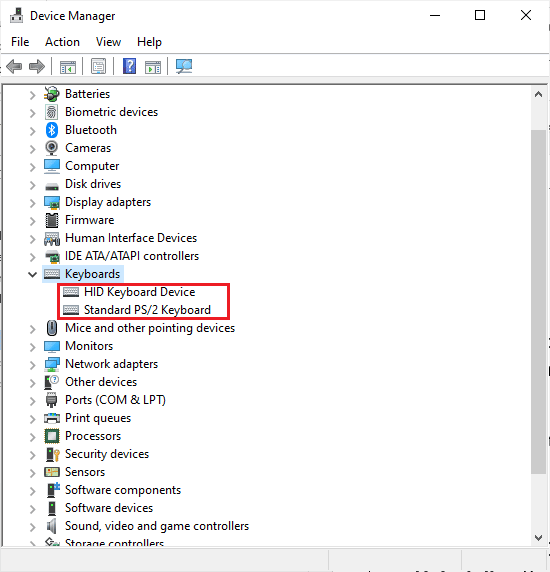The height and width of the screenshot is (572, 550).
Task: Click the Forward arrow toolbar icon
Action: tap(37, 67)
